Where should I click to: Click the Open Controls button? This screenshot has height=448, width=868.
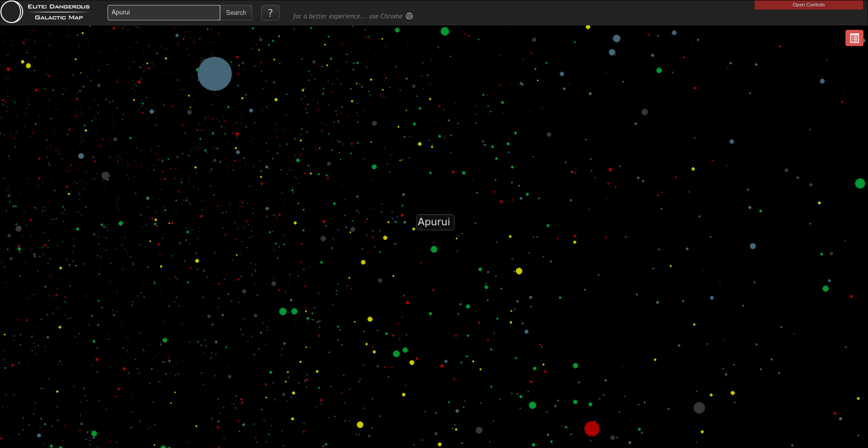tap(808, 5)
